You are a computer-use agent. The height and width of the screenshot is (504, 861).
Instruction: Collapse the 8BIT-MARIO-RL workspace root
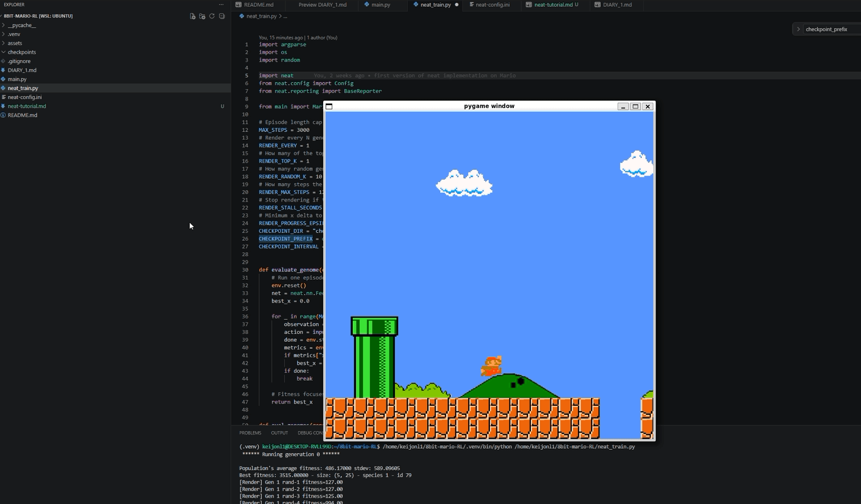click(x=2, y=16)
